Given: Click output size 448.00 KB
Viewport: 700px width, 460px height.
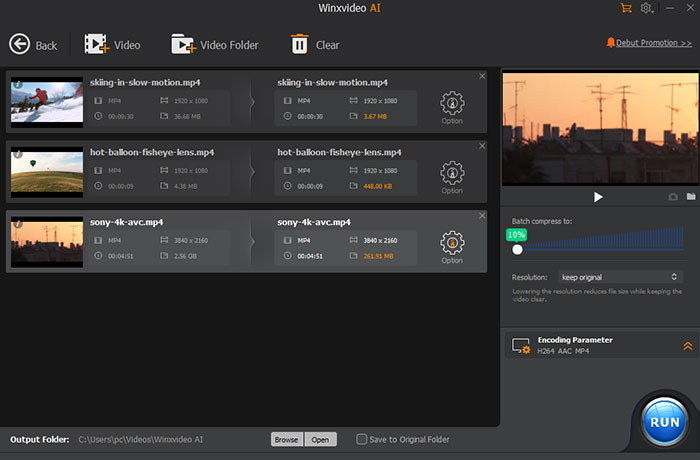Looking at the screenshot, I should (x=378, y=186).
